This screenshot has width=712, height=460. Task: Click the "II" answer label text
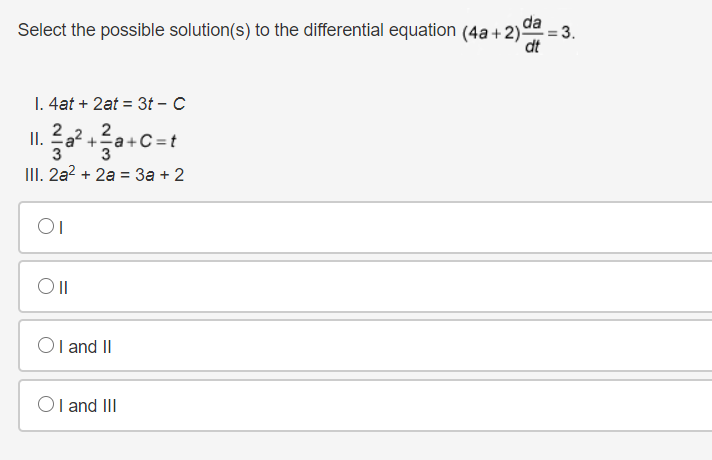62,288
